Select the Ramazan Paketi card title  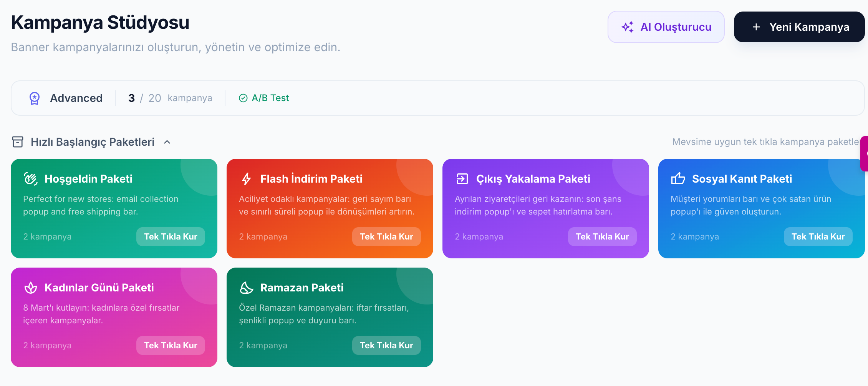point(302,288)
